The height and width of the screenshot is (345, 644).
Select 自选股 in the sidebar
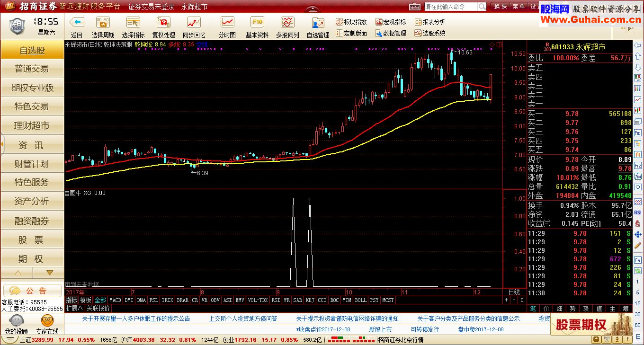click(x=32, y=50)
